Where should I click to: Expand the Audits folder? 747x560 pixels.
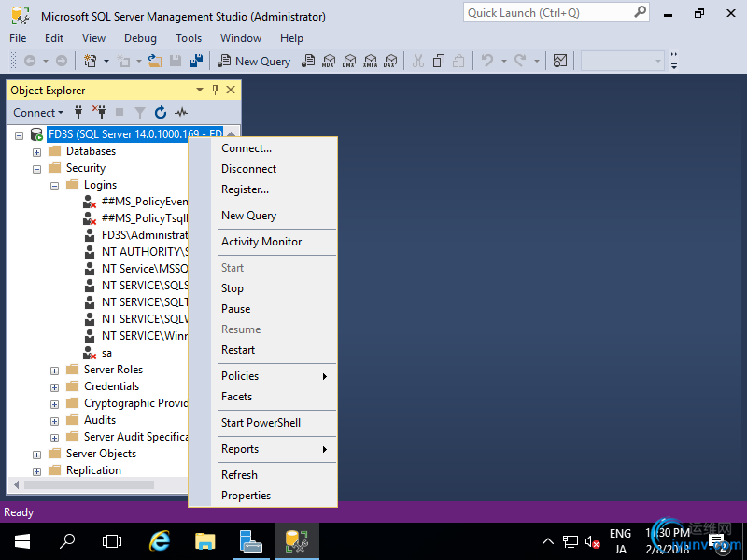point(54,421)
